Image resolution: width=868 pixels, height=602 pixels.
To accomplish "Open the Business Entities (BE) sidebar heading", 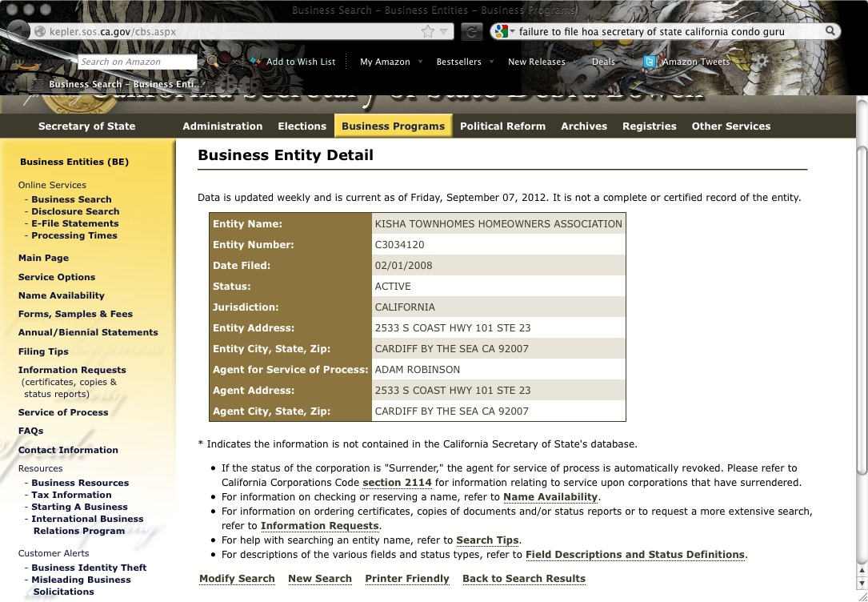I will click(74, 162).
